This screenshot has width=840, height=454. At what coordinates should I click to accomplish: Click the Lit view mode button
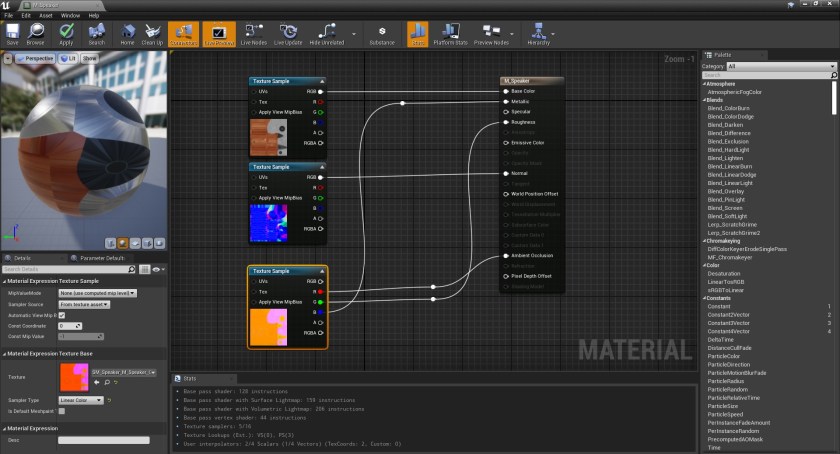(x=70, y=59)
